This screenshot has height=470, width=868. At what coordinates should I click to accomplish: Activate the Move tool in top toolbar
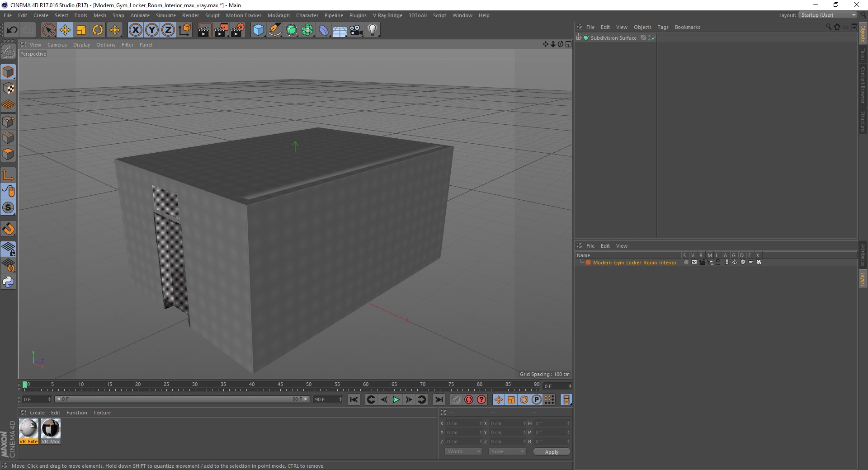click(65, 30)
